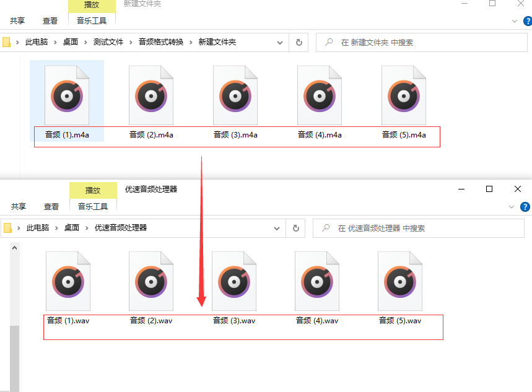Click the vertical scrollbar up arrow
Viewport: 532px width, 392px height.
[14, 246]
